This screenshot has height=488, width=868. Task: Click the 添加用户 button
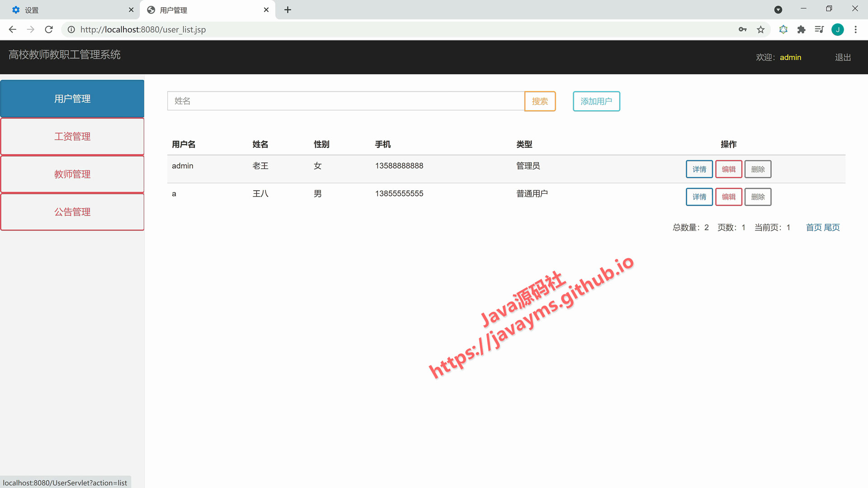(596, 101)
